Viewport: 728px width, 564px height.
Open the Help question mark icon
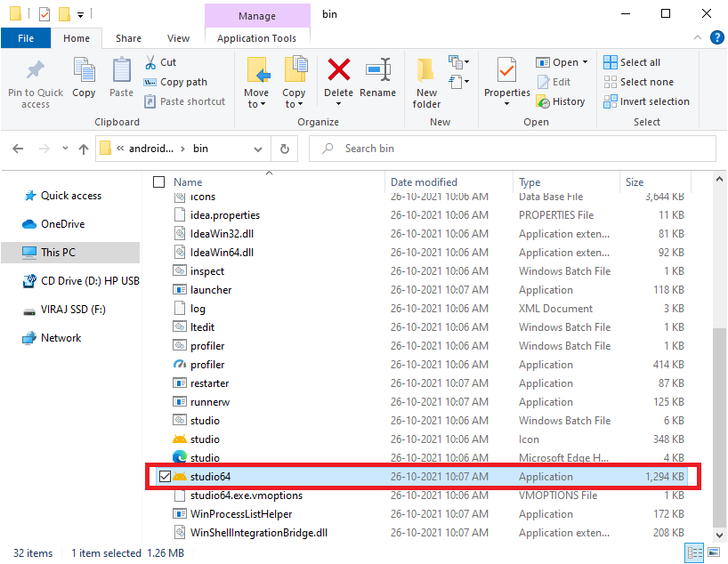coord(716,37)
